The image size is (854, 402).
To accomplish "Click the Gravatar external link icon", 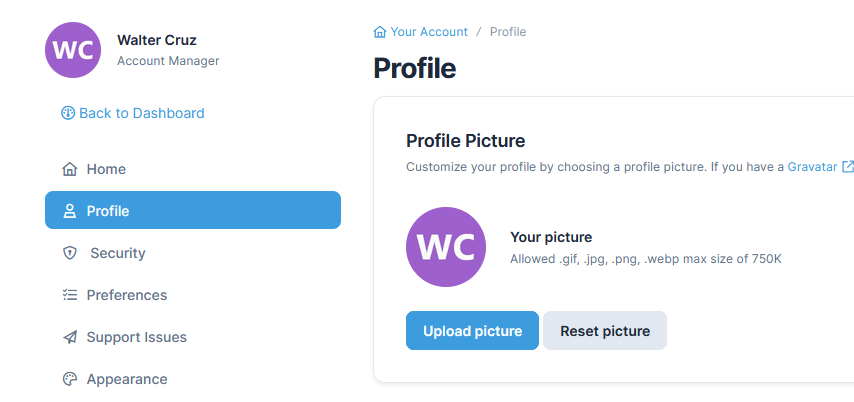I will coord(848,167).
